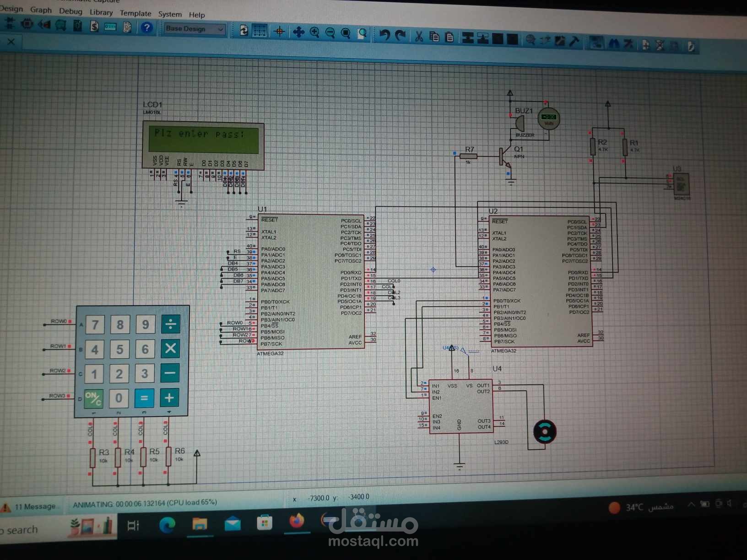Open the Project Notes document icon
The width and height of the screenshot is (747, 560).
tap(127, 27)
